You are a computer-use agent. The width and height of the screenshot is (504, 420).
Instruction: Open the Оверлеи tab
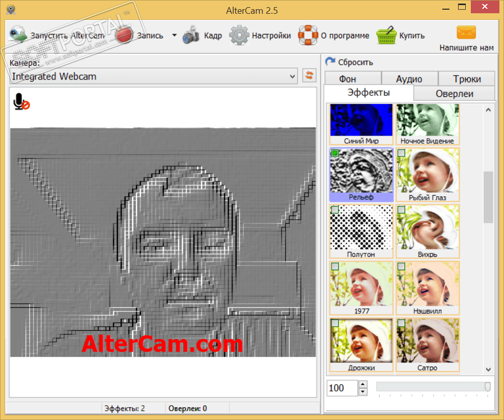pos(454,93)
